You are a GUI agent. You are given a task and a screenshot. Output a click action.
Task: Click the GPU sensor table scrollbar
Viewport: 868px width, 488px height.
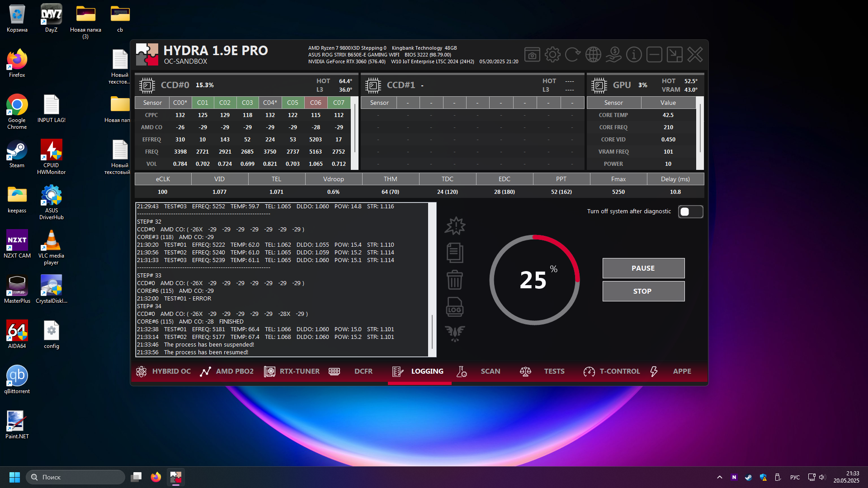[x=700, y=133]
